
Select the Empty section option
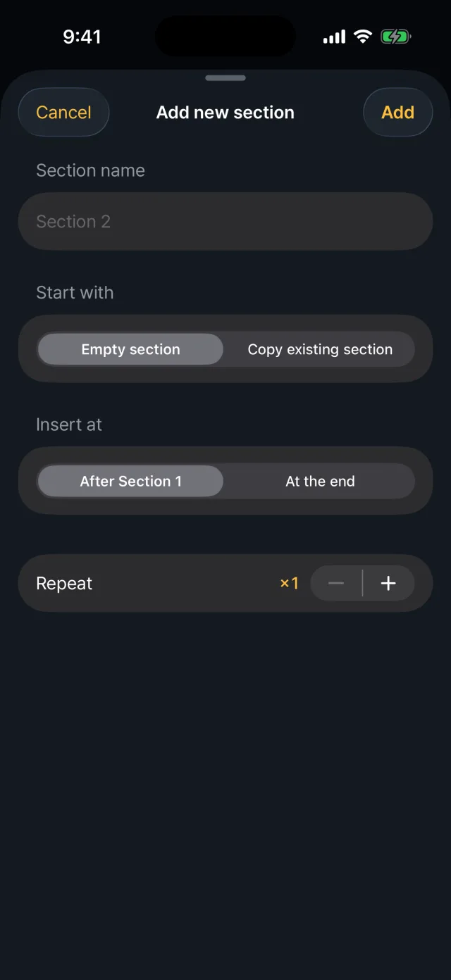click(130, 349)
